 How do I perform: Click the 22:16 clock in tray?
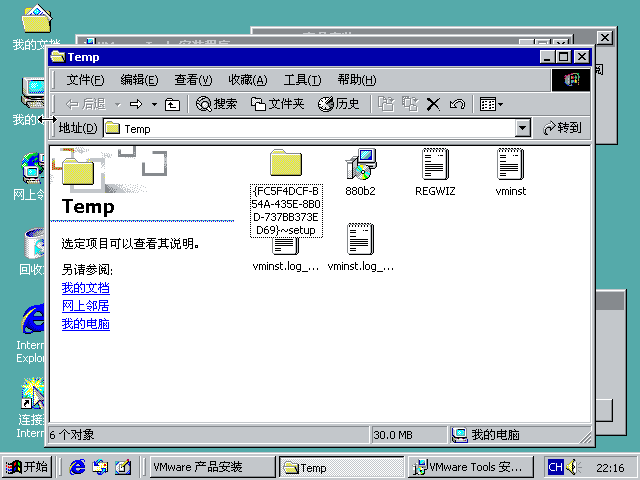610,468
